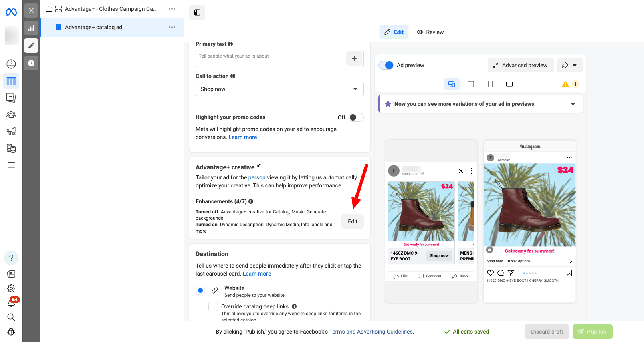Click the Publish button

click(593, 332)
